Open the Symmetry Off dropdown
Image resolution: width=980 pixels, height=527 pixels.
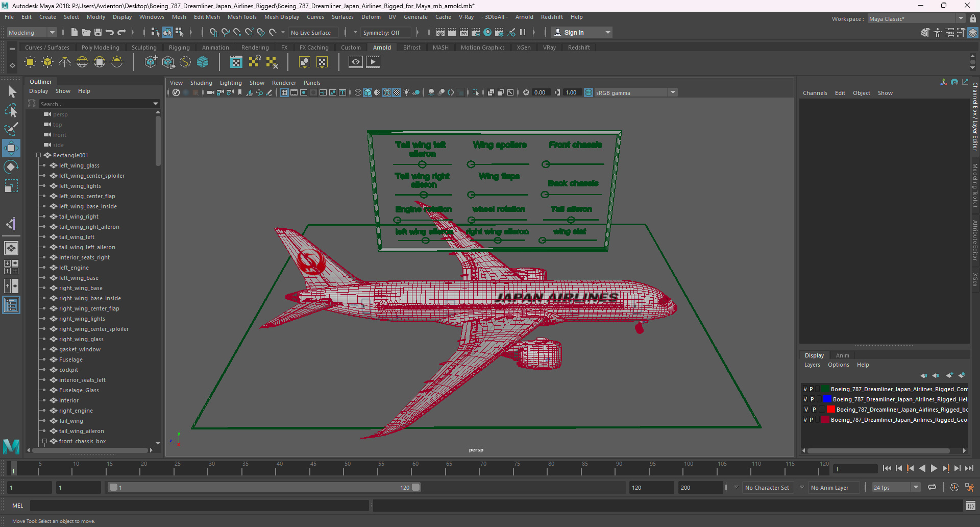[386, 32]
